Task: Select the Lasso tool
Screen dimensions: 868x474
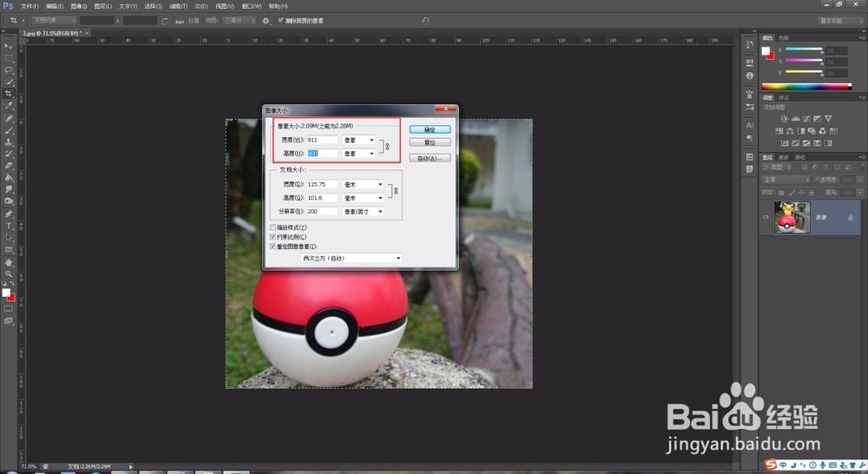Action: pos(9,69)
